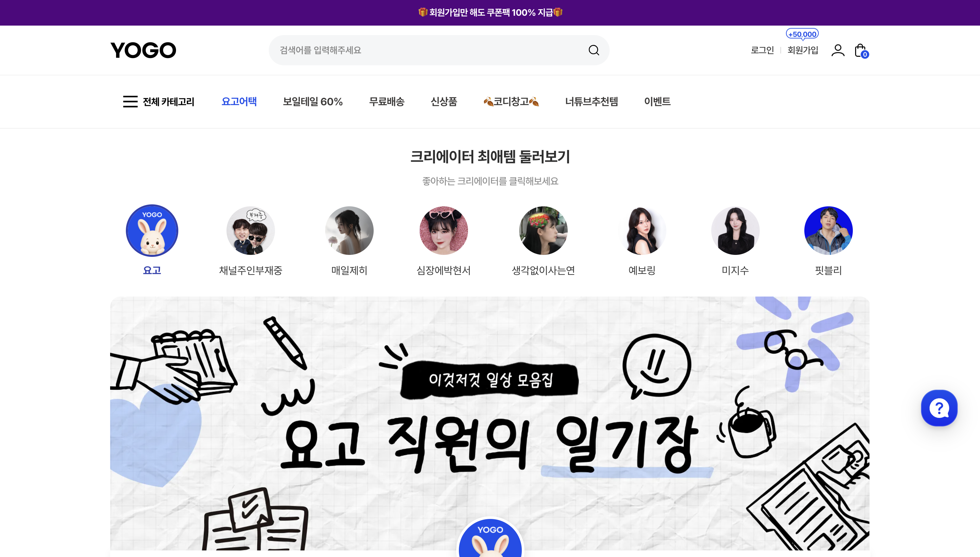Go to the 무료배송 menu item

(387, 101)
